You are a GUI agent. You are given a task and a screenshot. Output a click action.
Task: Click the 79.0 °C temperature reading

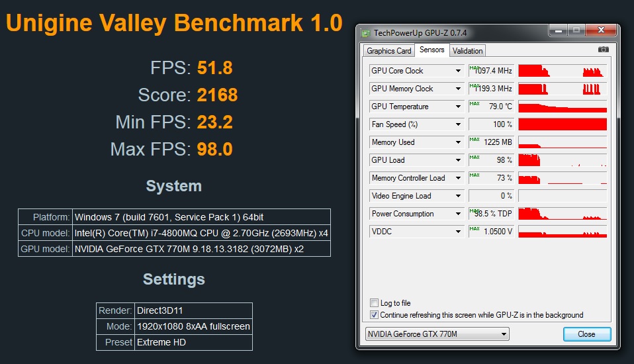(x=491, y=107)
